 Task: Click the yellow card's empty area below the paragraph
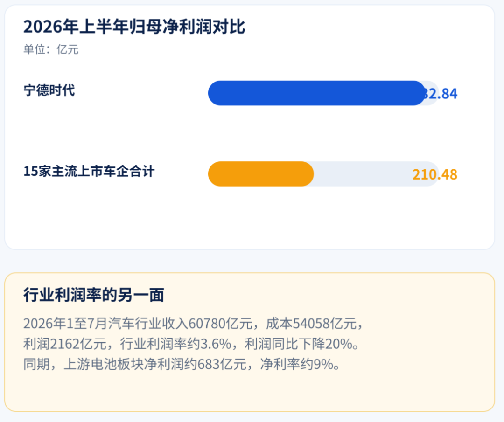pos(249,391)
